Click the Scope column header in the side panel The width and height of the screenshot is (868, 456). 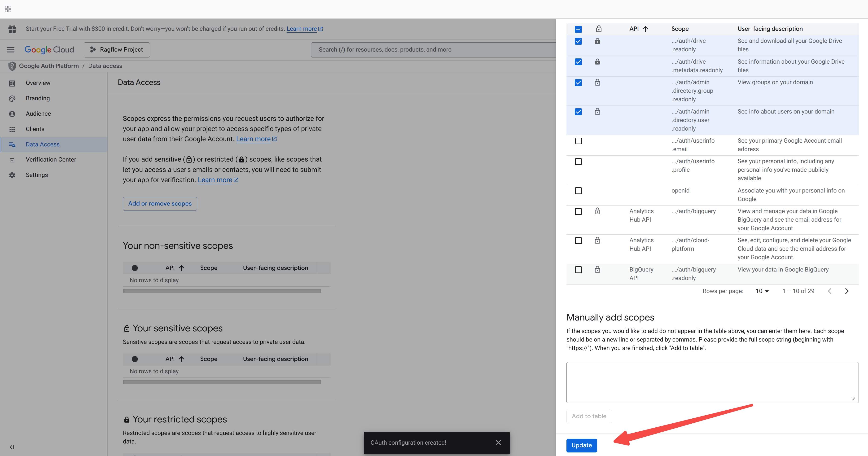pos(680,29)
